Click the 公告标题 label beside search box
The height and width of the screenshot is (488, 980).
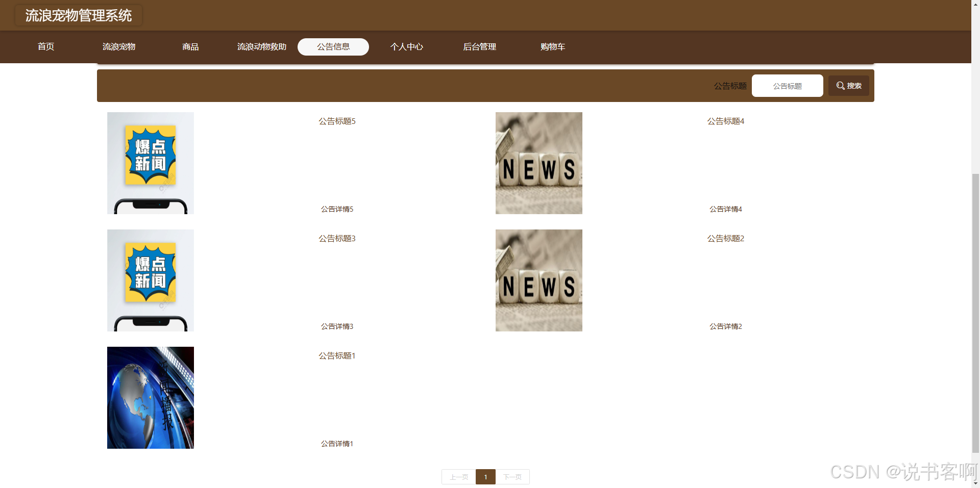tap(730, 86)
